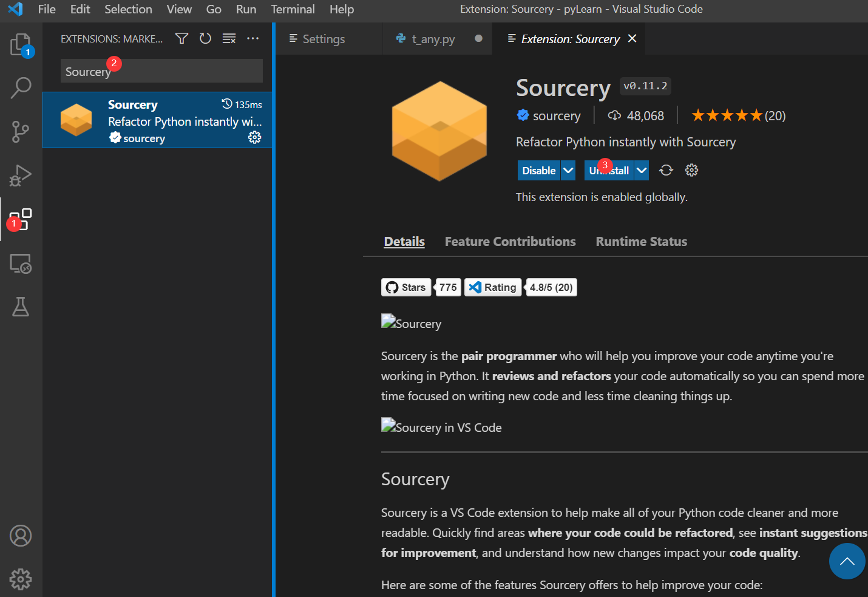Click the Sourcery cube thumbnail in list
Screen dimensions: 868x597
pos(76,120)
